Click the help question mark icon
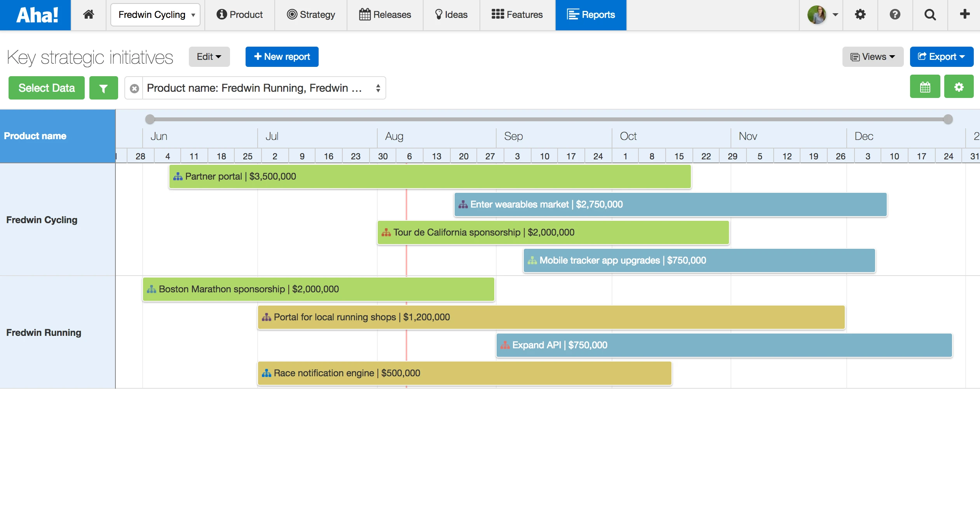The image size is (980, 517). [x=895, y=15]
